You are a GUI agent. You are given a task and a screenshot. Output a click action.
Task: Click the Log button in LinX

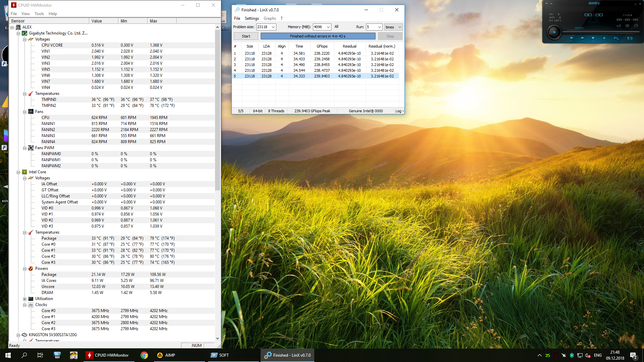399,111
